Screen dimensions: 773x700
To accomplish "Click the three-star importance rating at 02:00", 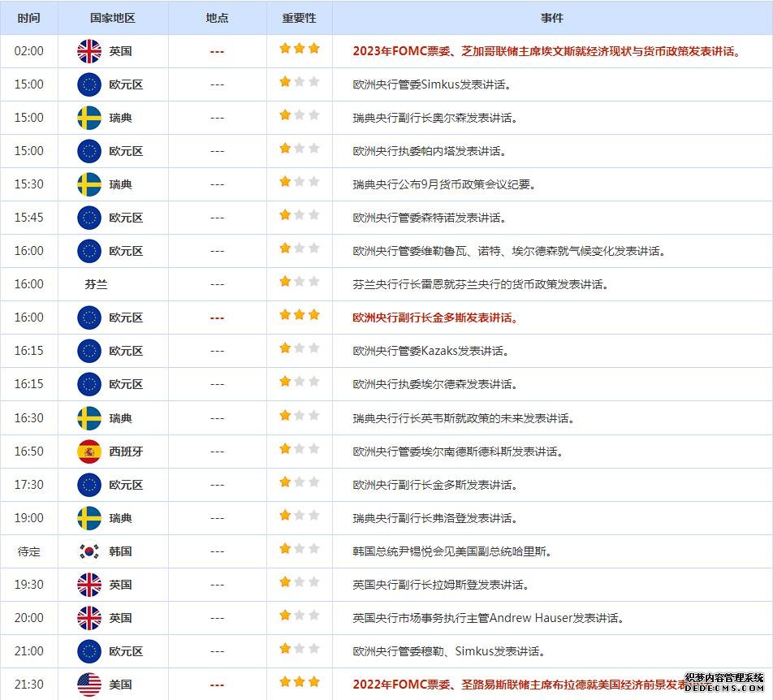I will click(x=300, y=49).
